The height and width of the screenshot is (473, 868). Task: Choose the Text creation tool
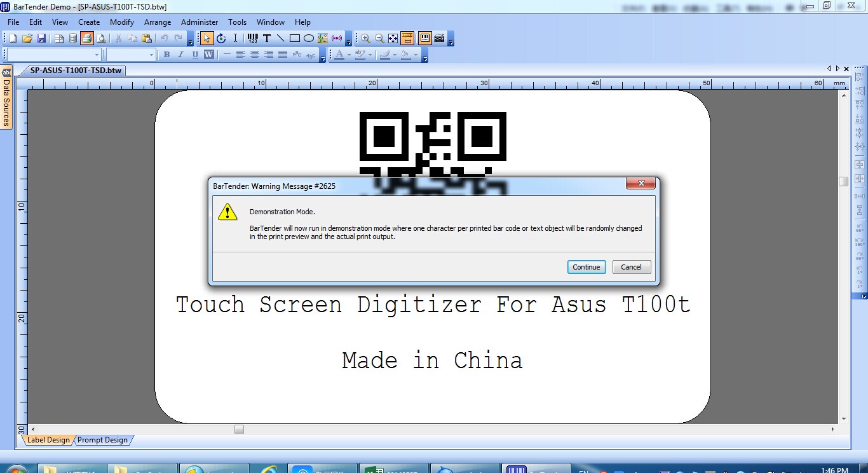click(x=267, y=39)
